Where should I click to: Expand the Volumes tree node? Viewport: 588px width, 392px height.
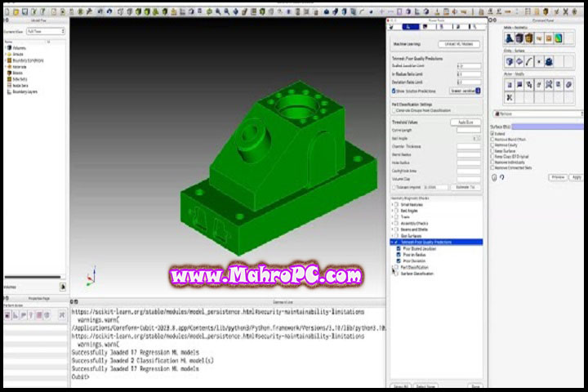coord(5,47)
